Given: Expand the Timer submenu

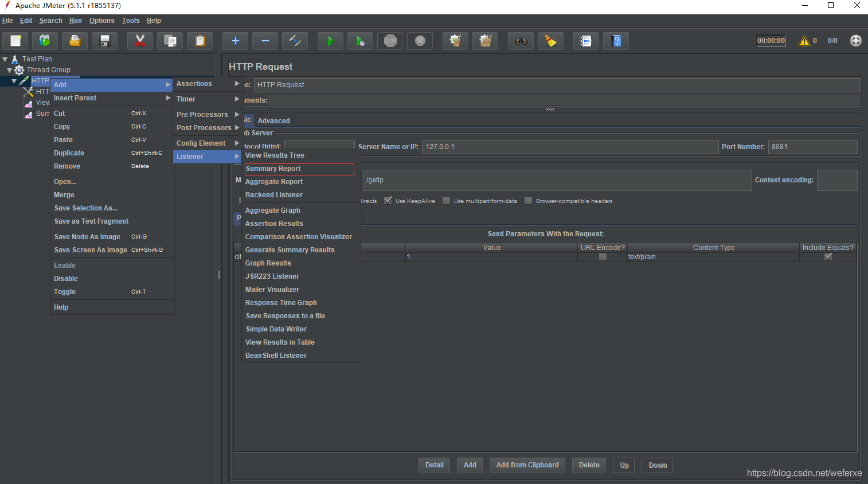Looking at the screenshot, I should click(208, 99).
